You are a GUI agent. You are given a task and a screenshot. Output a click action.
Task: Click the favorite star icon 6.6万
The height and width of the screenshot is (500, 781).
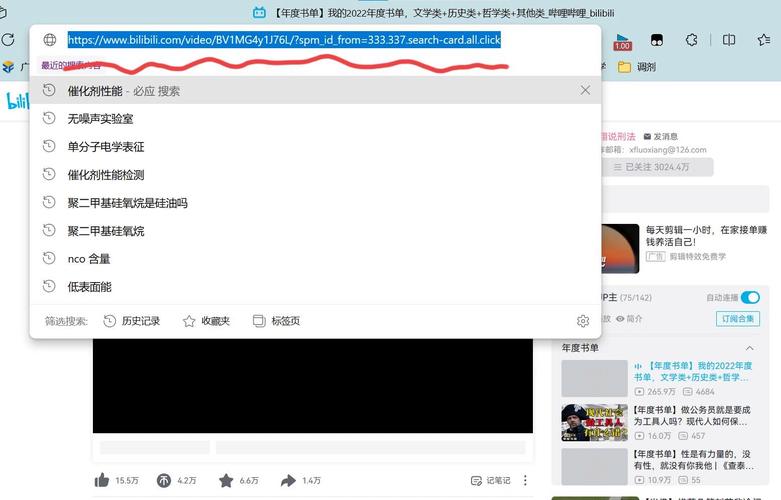[x=226, y=481]
